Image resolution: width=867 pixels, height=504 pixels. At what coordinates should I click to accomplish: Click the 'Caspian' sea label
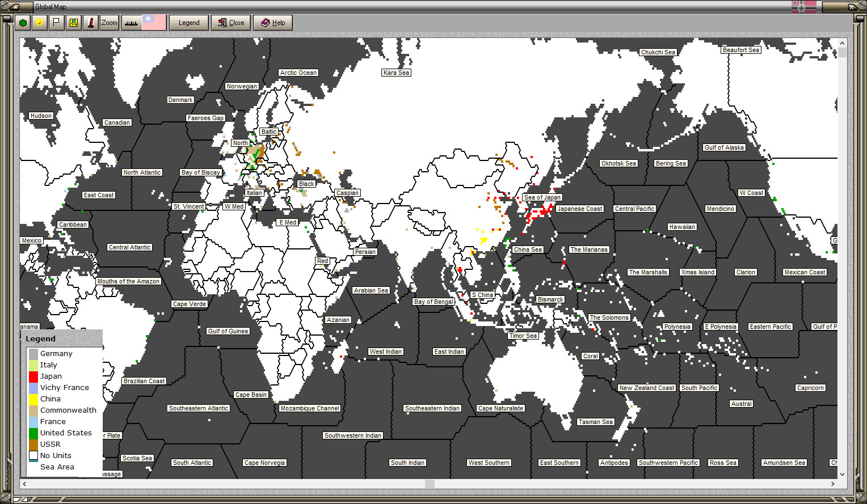coord(347,193)
